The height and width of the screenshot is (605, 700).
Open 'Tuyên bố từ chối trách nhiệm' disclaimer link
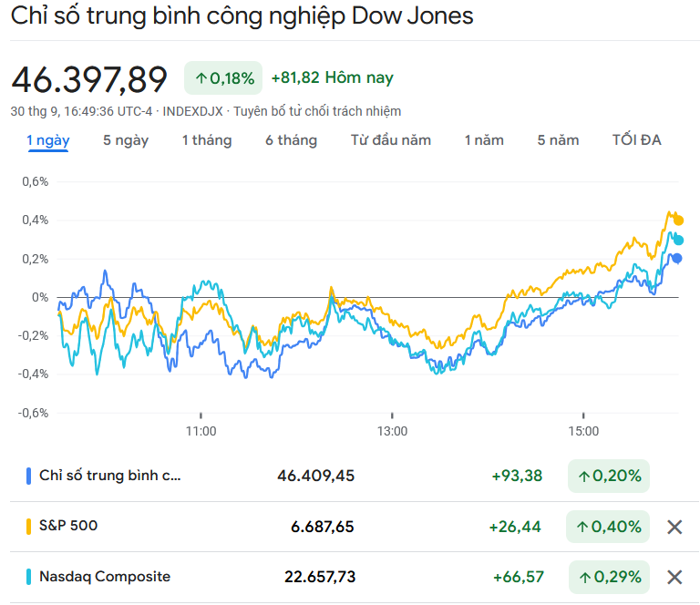tap(317, 111)
